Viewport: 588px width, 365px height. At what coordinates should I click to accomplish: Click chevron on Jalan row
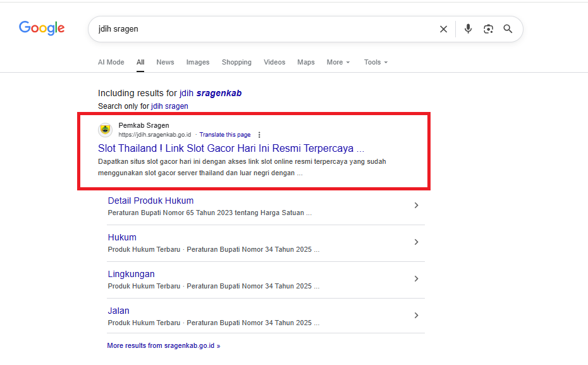point(416,316)
